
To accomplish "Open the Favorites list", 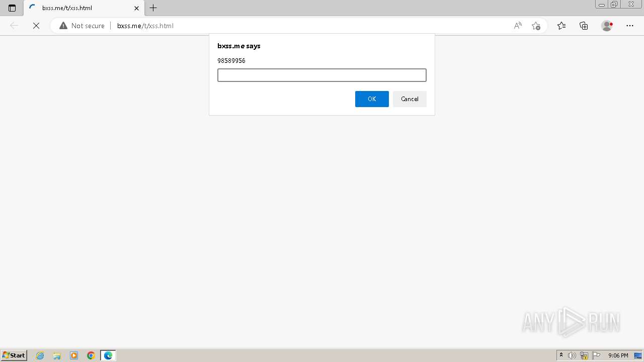I will tap(561, 26).
